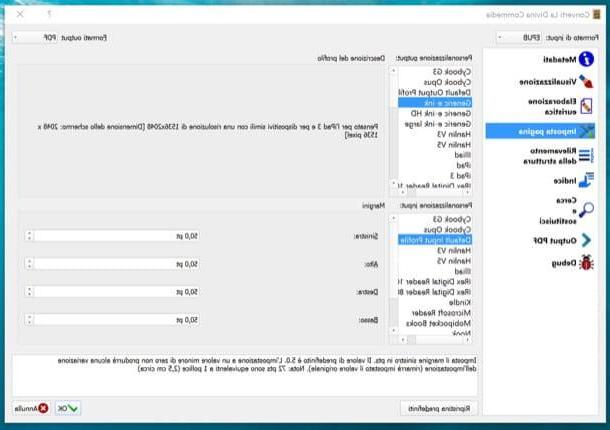This screenshot has width=610, height=430.
Task: Select Generic e-ink large output profile
Action: pyautogui.click(x=435, y=124)
